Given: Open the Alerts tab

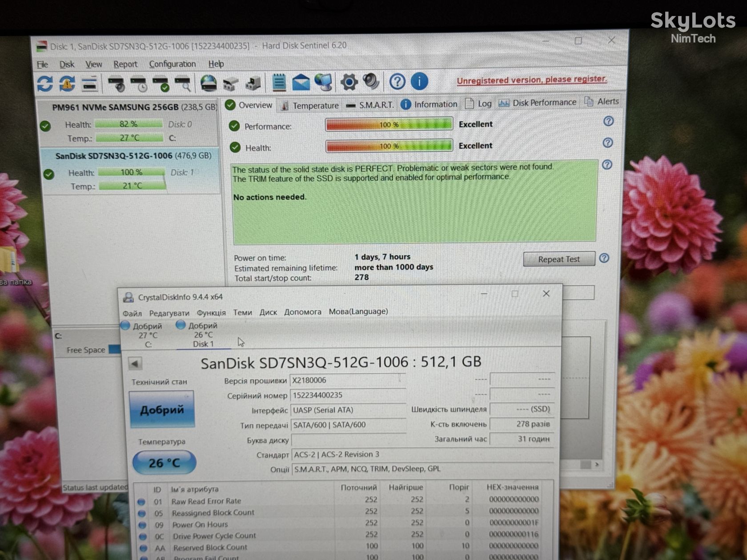Looking at the screenshot, I should [x=602, y=102].
